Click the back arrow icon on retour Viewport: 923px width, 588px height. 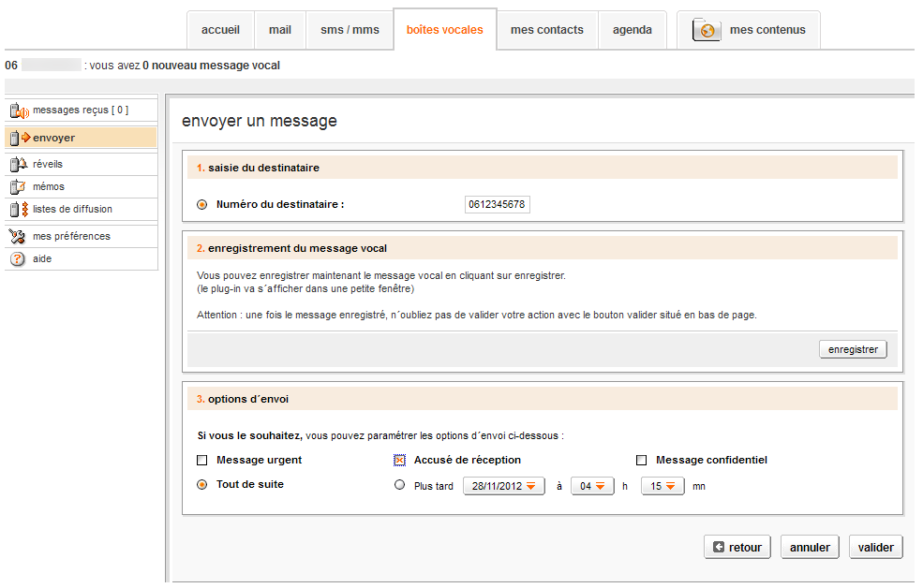[x=718, y=547]
